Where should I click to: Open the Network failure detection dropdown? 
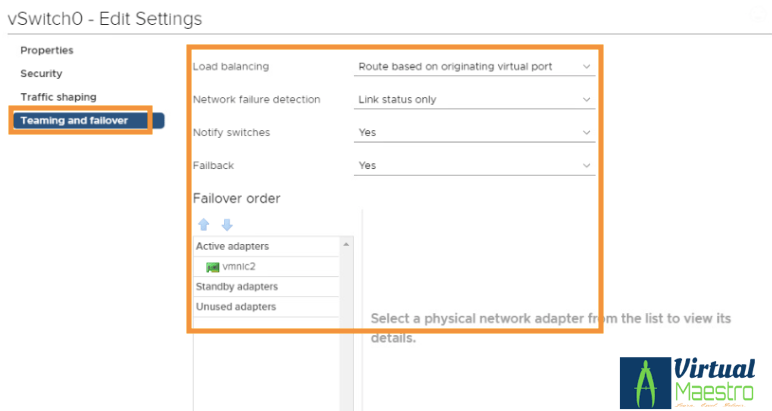point(474,100)
